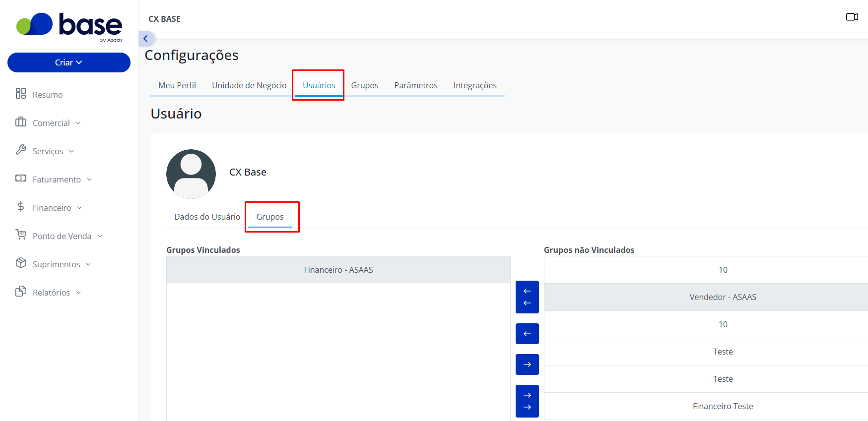The height and width of the screenshot is (421, 868).
Task: Click the single right arrow button
Action: [x=527, y=364]
